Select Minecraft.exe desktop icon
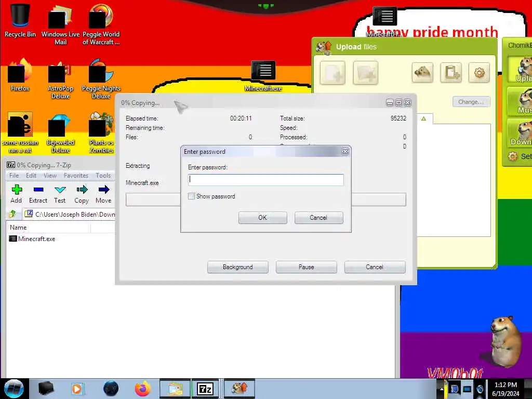The width and height of the screenshot is (532, 399). 263,76
